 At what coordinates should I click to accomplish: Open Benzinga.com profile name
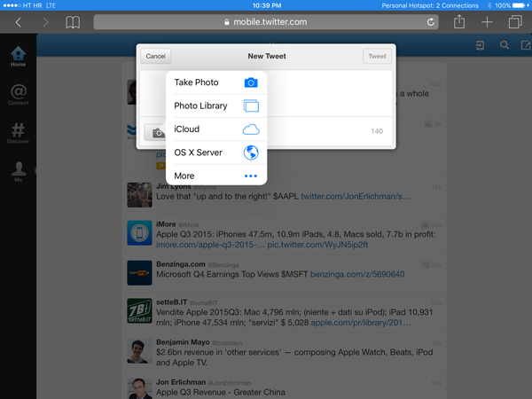[x=181, y=264]
